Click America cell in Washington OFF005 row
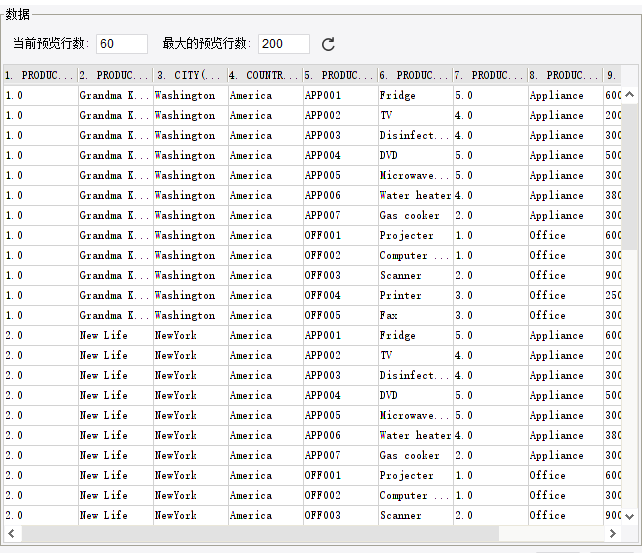 coord(265,316)
